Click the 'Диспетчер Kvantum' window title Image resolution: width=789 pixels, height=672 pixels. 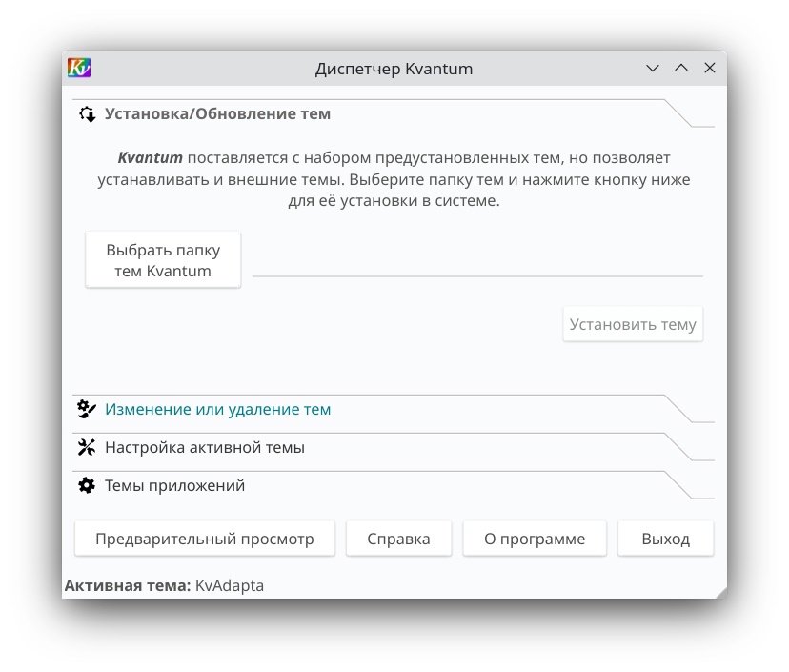tap(394, 69)
